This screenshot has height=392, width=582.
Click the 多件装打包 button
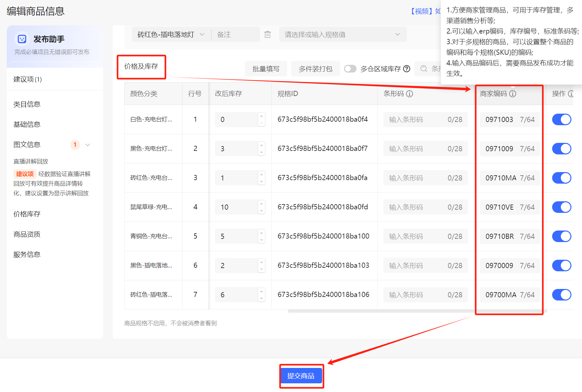tap(315, 69)
